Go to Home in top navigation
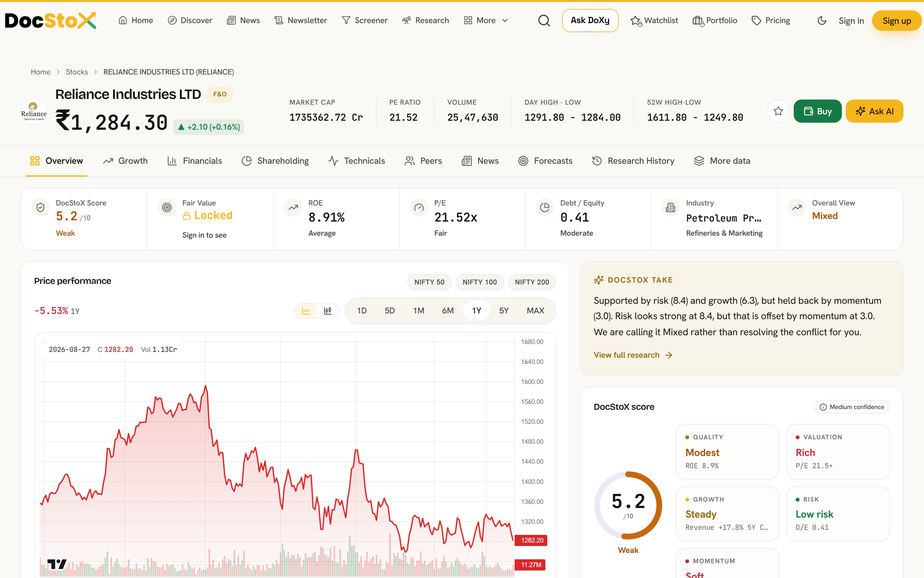The height and width of the screenshot is (578, 924). pos(135,21)
